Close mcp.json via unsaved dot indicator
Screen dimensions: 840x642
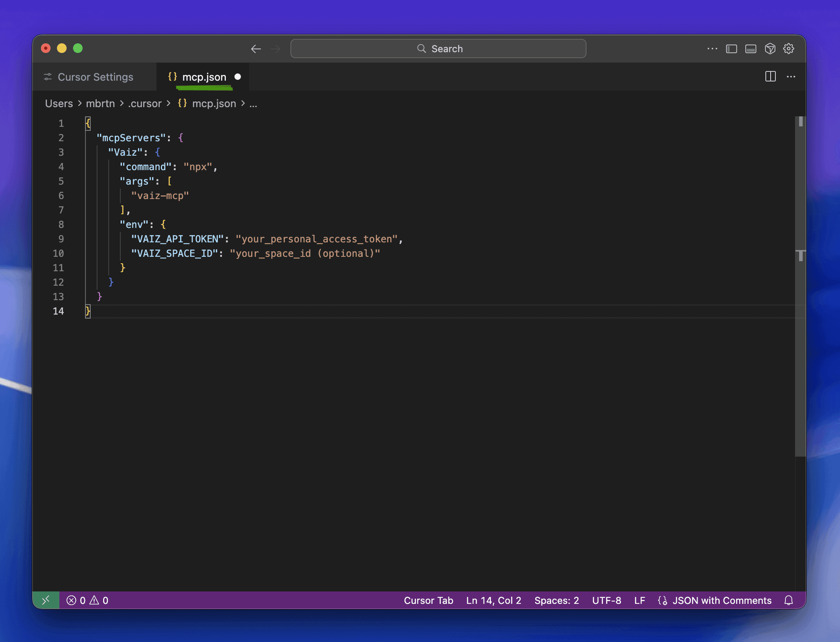click(x=237, y=77)
